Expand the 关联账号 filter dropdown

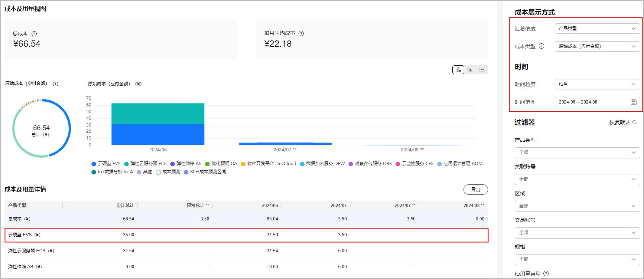[x=577, y=179]
